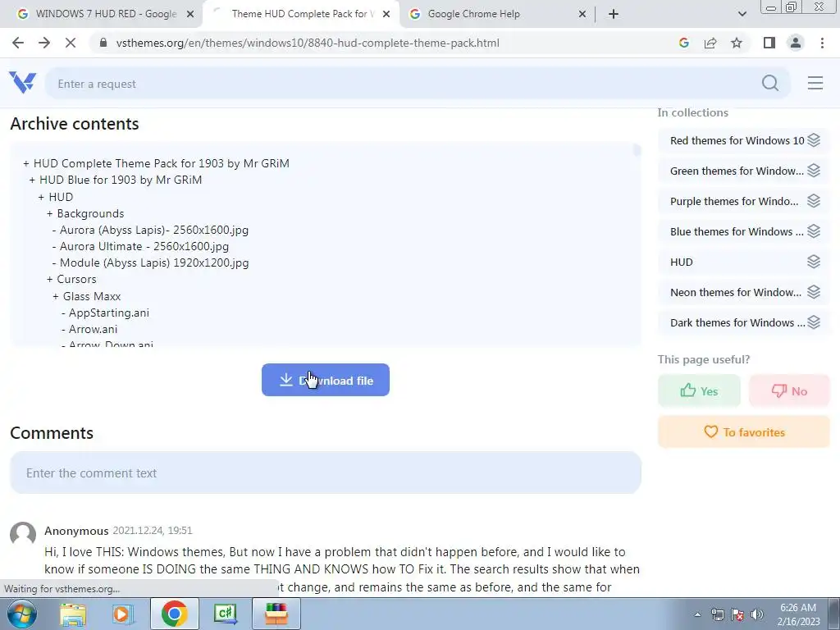Focus the Enter the comment text field
The image size is (840, 630).
[x=326, y=472]
